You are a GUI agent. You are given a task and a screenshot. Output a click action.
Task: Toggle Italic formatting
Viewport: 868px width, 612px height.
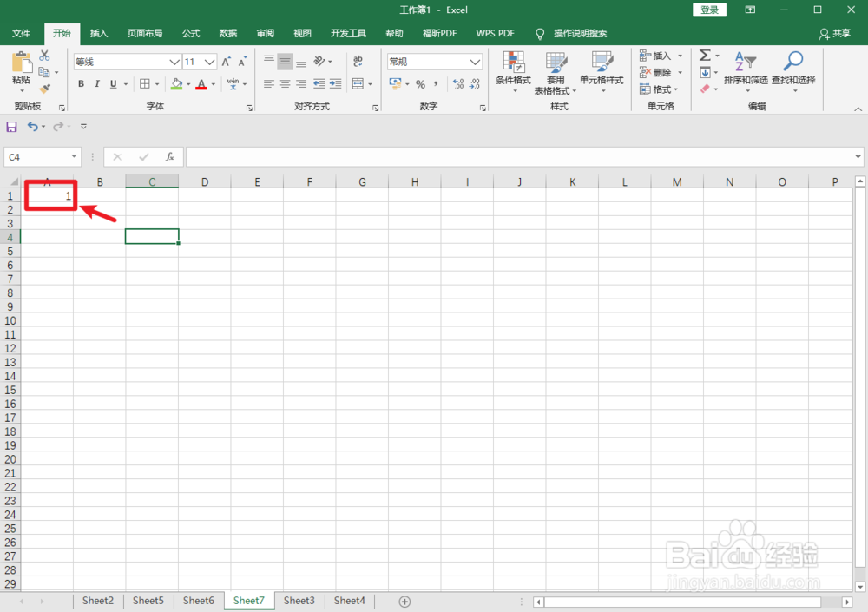point(97,83)
